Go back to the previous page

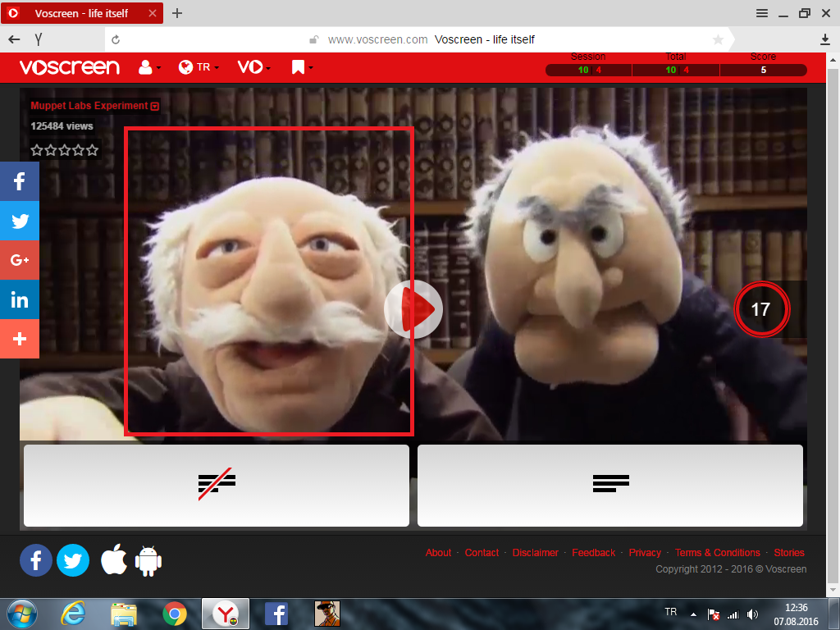[15, 39]
